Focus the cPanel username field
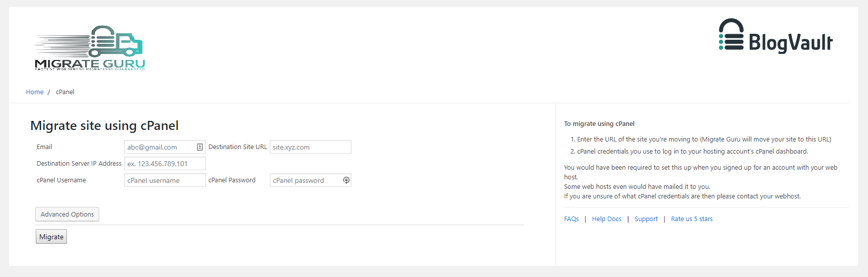 (x=165, y=180)
